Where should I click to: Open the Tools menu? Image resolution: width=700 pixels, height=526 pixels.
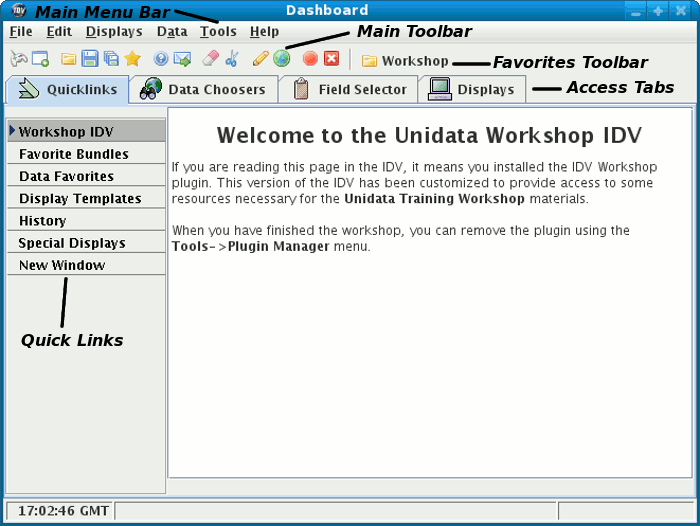pos(218,32)
